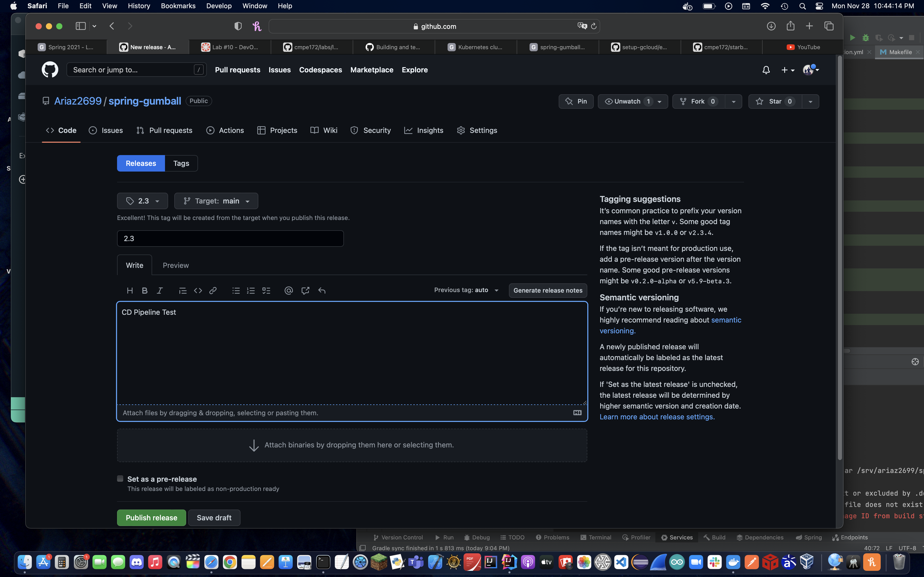Open the History menu in the menu bar
The image size is (924, 577).
pos(139,6)
